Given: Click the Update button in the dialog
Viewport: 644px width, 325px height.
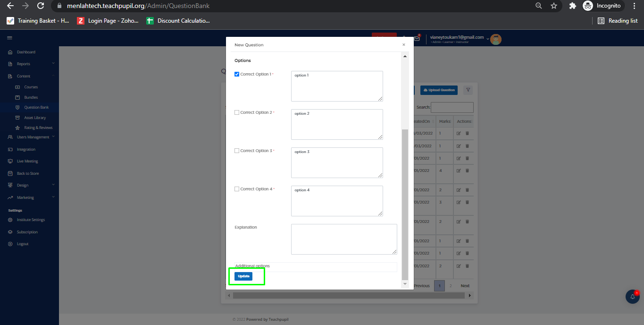Looking at the screenshot, I should 243,276.
